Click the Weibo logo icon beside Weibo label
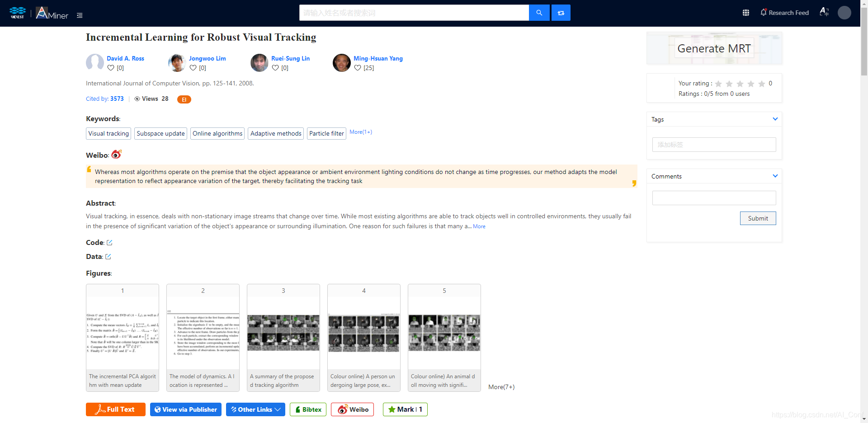Viewport: 868px width, 423px height. point(117,154)
